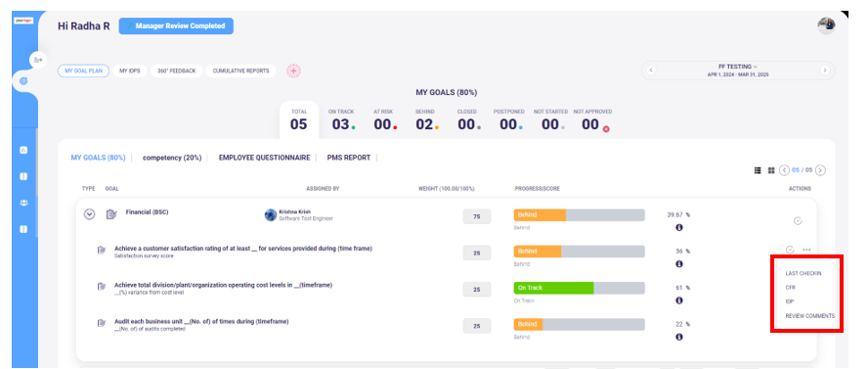This screenshot has height=369, width=868.
Task: Click check-in icon for customer satisfaction goal
Action: click(790, 250)
